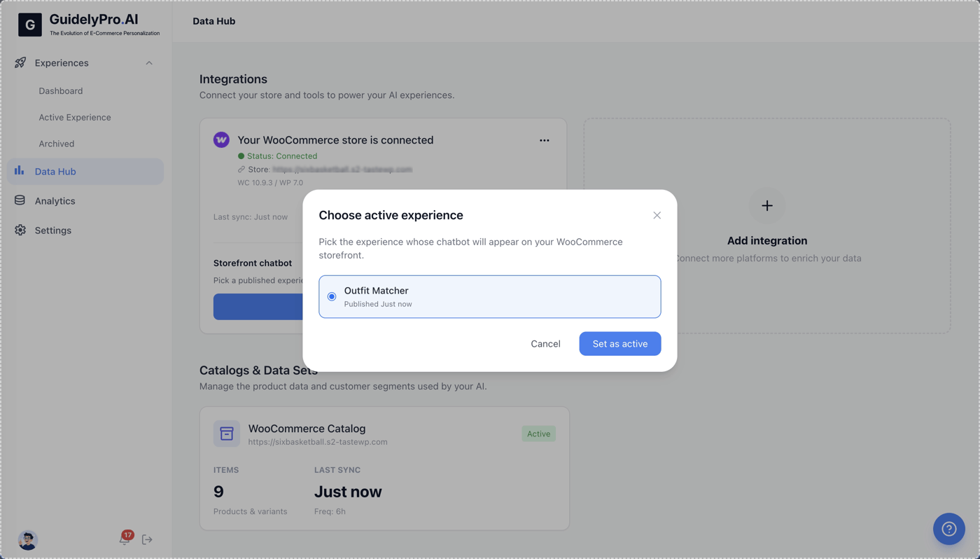
Task: Go to Active Experience page
Action: point(75,118)
